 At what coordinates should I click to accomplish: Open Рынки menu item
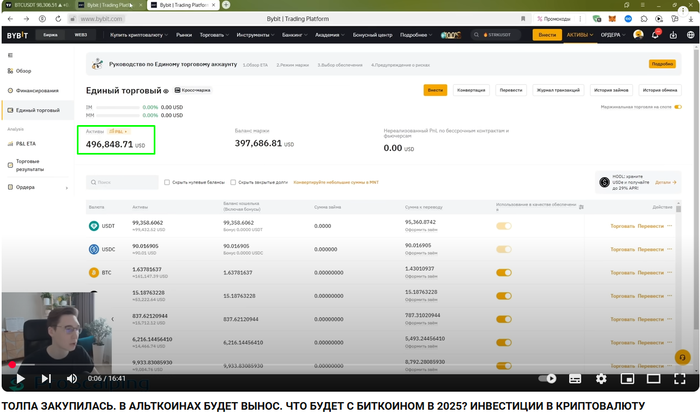coord(184,35)
